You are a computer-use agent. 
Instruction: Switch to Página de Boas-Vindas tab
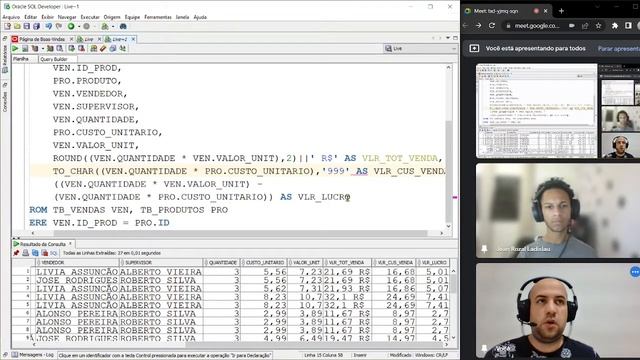tap(42, 39)
